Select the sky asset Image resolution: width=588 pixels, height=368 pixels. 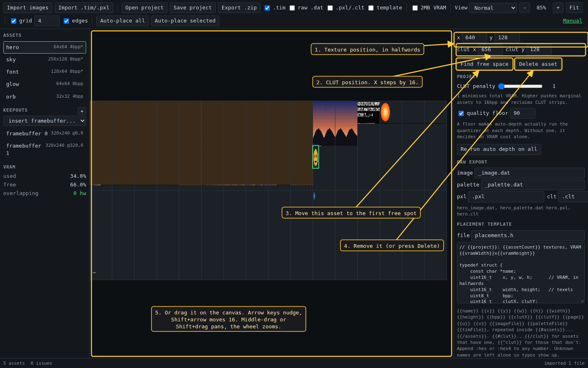click(45, 60)
